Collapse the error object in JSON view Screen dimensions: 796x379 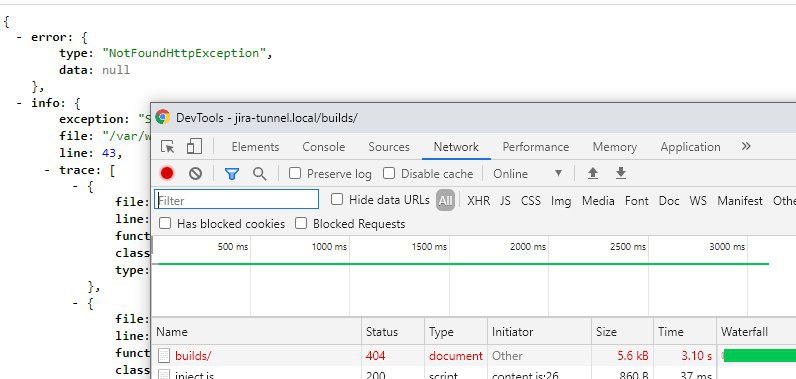[x=19, y=38]
